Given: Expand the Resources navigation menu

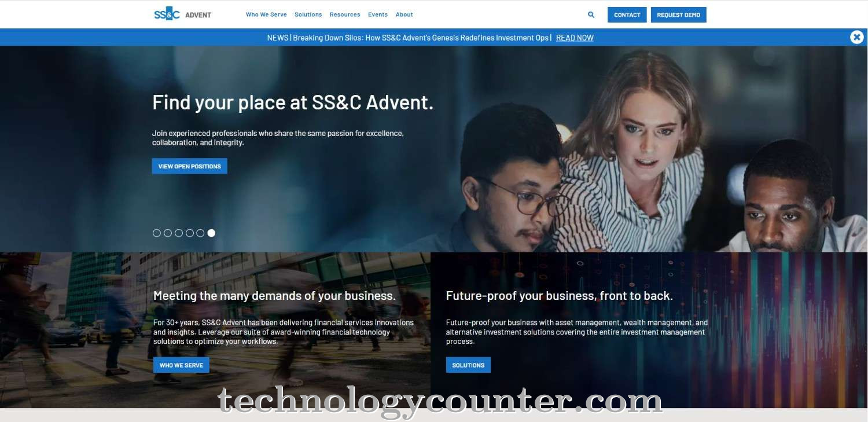Looking at the screenshot, I should coord(345,14).
